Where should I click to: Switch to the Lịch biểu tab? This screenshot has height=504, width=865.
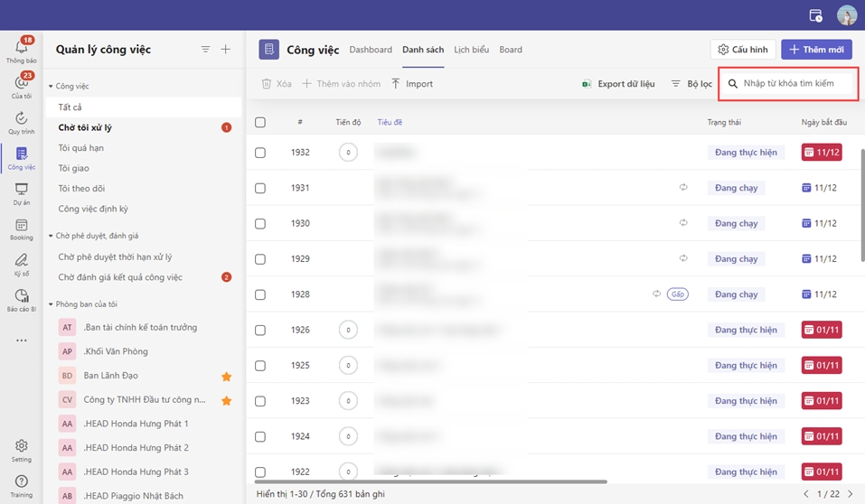pyautogui.click(x=470, y=50)
